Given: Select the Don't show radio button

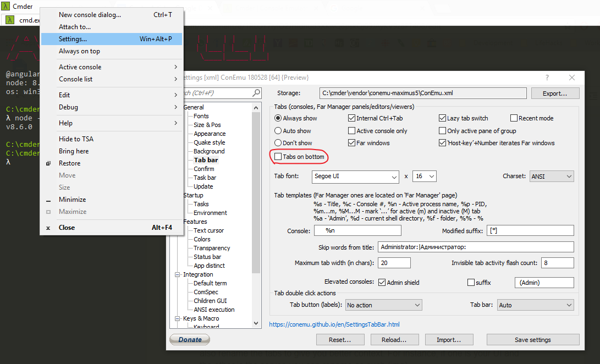Looking at the screenshot, I should pos(278,143).
